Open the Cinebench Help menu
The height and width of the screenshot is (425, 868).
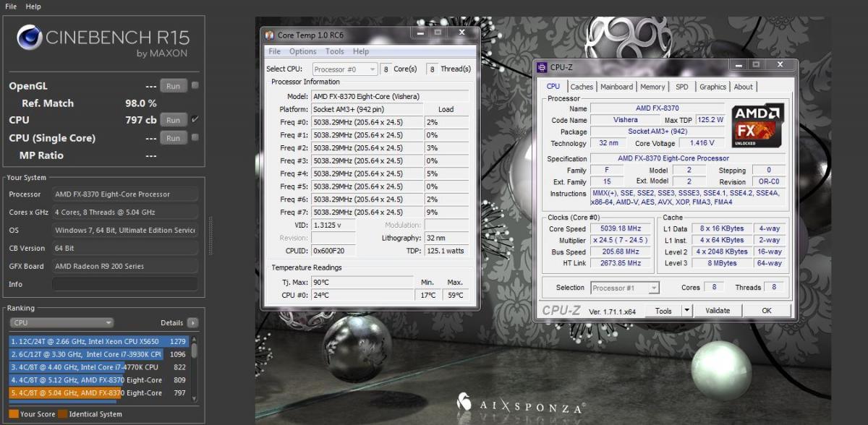(33, 6)
